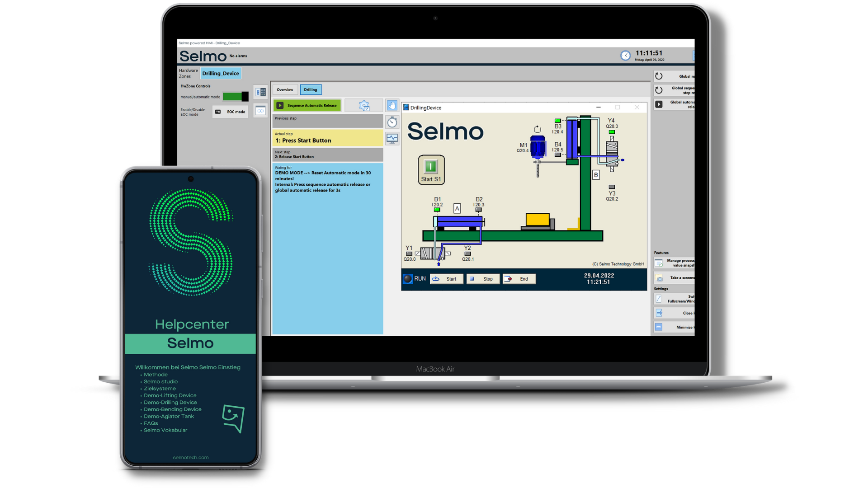The height and width of the screenshot is (488, 868).
Task: Toggle the manual/automatic mode switch
Action: coord(236,97)
